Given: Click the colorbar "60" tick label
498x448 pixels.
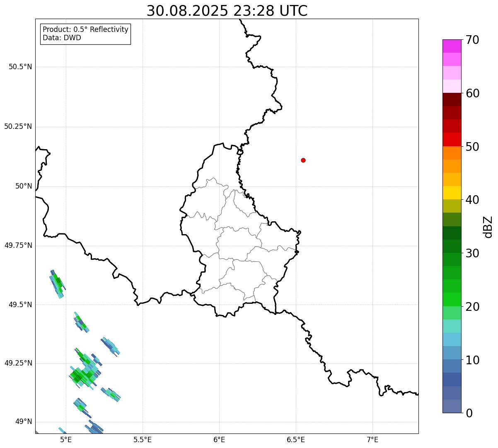Looking at the screenshot, I should click(x=473, y=93).
